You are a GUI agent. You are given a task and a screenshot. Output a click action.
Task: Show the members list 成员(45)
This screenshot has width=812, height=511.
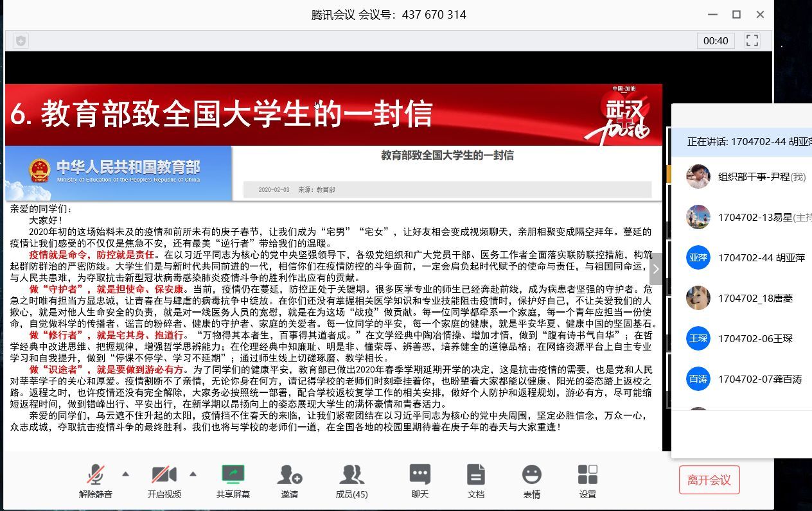[351, 481]
